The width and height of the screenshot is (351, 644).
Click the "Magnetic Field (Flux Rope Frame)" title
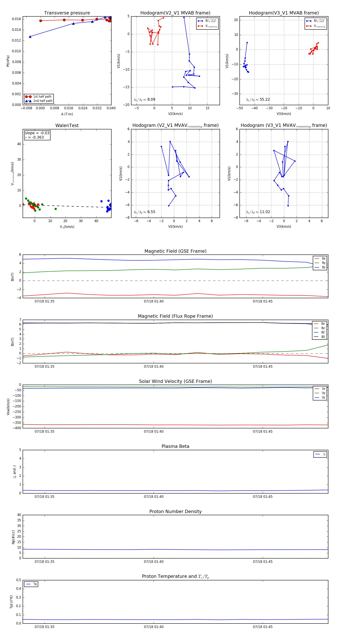(x=175, y=316)
